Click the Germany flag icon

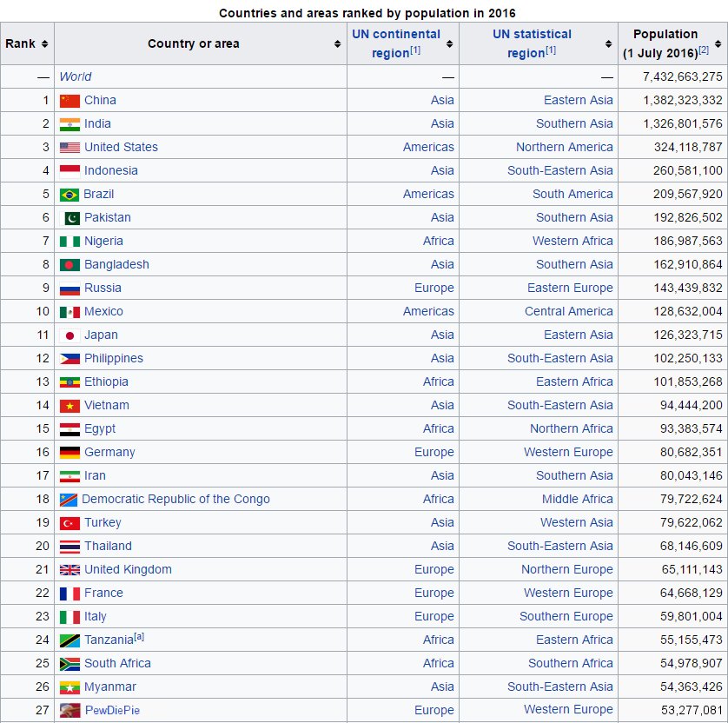[69, 453]
